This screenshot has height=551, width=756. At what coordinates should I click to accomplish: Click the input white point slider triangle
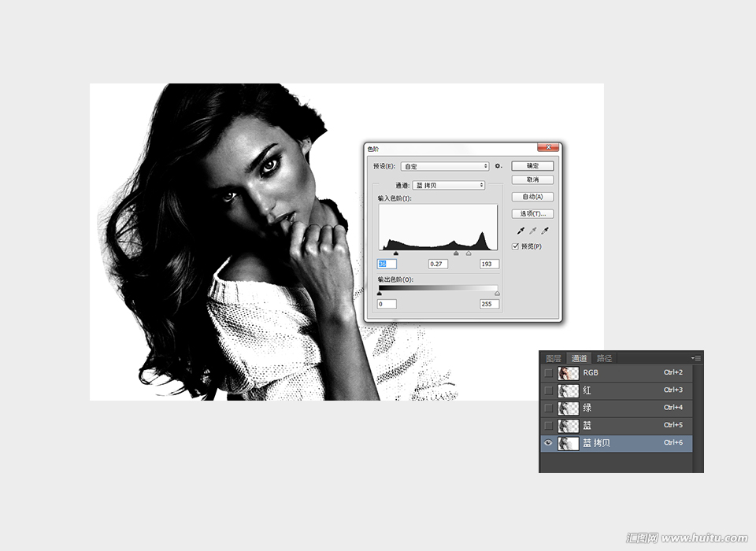(469, 253)
